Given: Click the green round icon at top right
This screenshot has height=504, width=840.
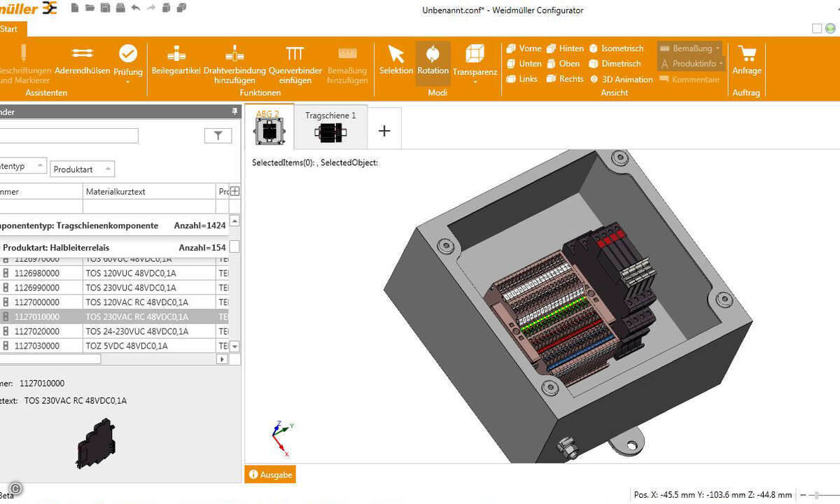Looking at the screenshot, I should tap(830, 28).
